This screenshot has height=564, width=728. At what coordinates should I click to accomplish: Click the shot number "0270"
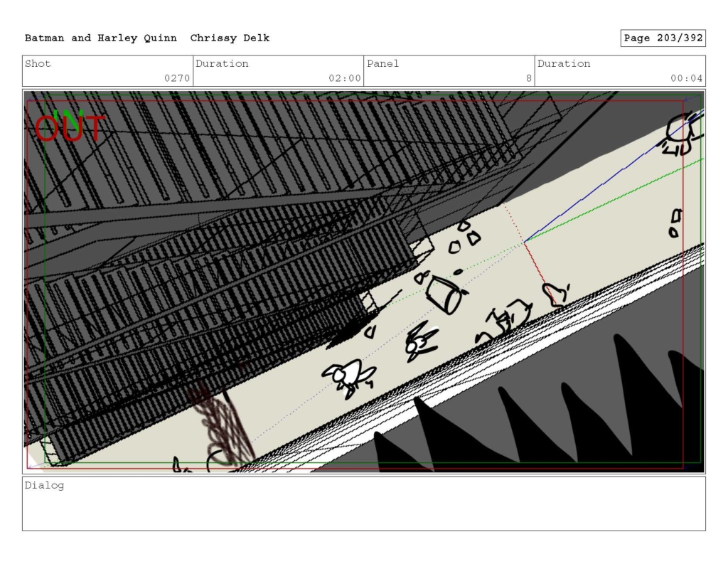coord(177,78)
